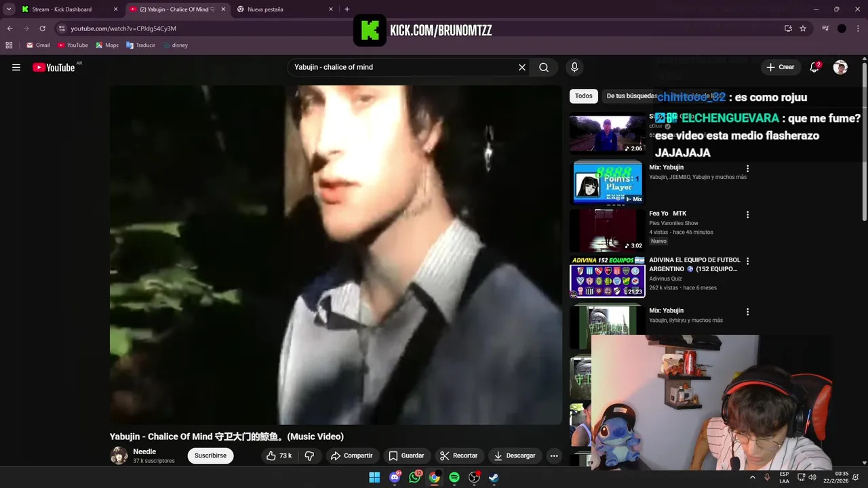868x488 pixels.
Task: Open options for first Mix: Yabujin result
Action: (747, 168)
